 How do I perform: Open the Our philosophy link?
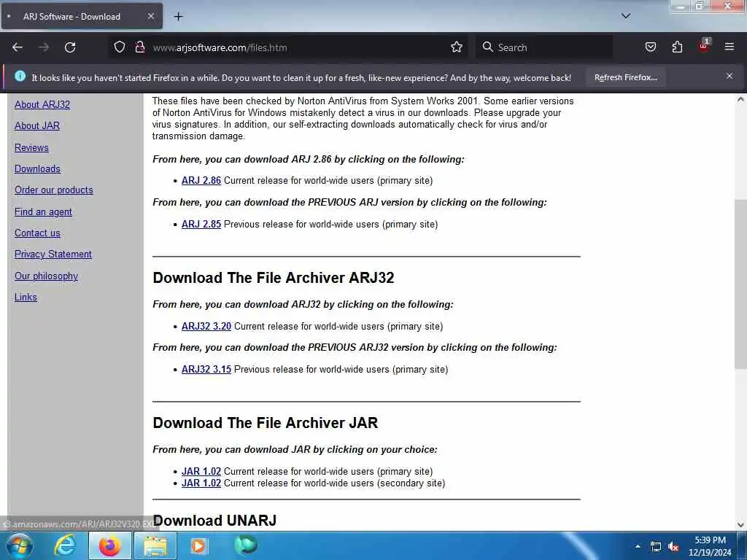click(46, 276)
